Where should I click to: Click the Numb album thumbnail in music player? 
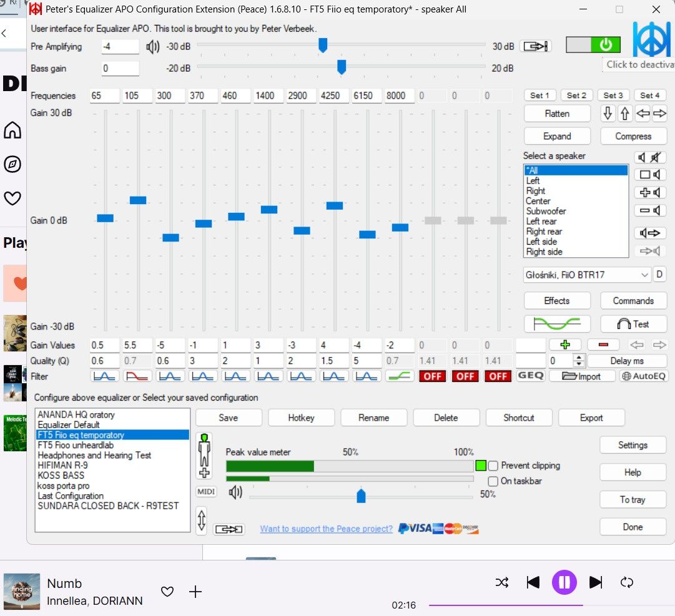pos(21,591)
